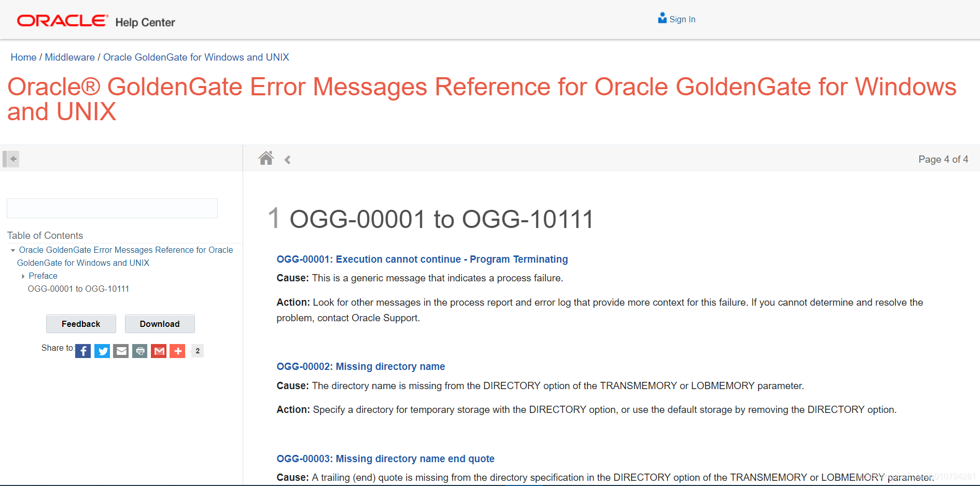This screenshot has height=486, width=980.
Task: Click the Sign In user icon
Action: tap(662, 18)
